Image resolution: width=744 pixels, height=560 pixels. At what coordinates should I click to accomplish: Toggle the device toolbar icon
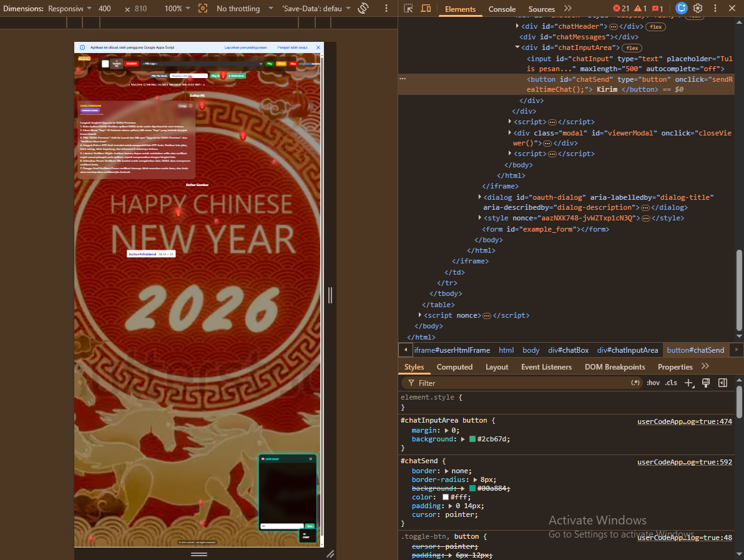426,9
